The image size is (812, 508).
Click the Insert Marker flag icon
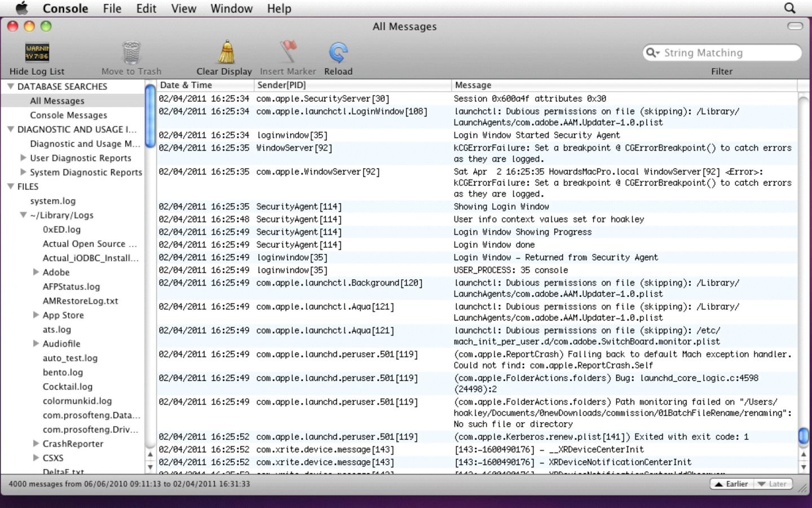[288, 52]
